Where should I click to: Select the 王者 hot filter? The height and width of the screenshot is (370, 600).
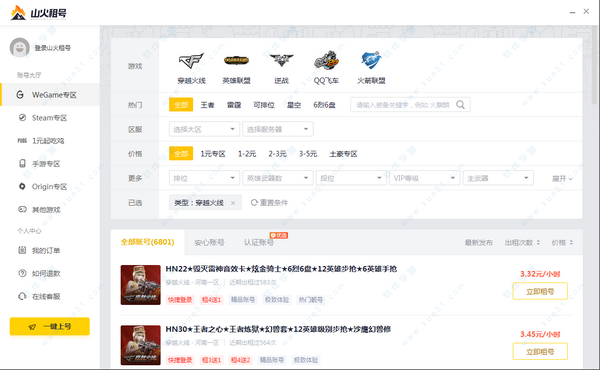207,105
